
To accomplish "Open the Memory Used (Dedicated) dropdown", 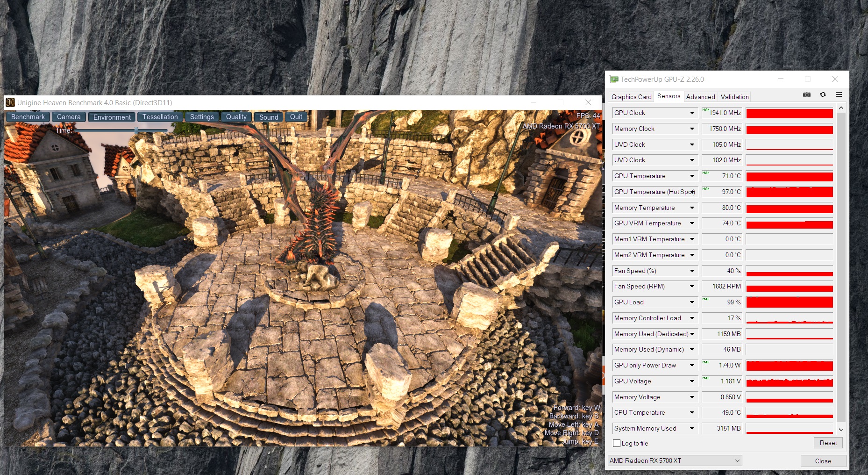I will tap(692, 334).
